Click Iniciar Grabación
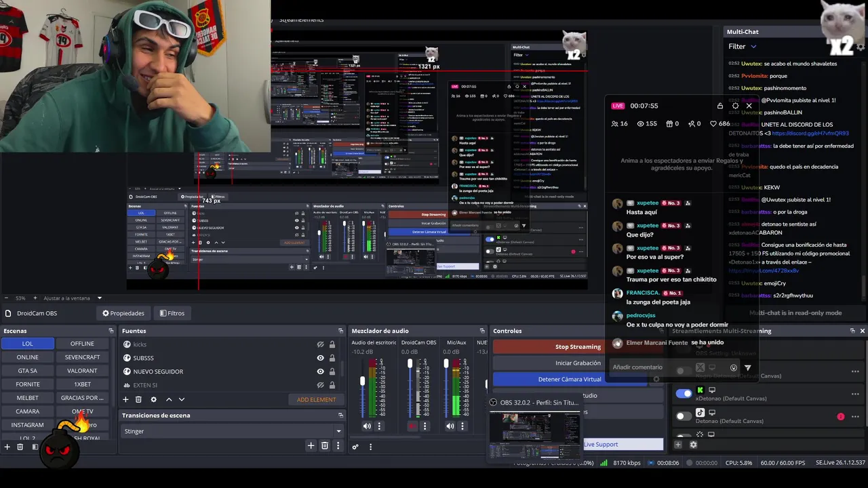The height and width of the screenshot is (488, 868). point(578,363)
